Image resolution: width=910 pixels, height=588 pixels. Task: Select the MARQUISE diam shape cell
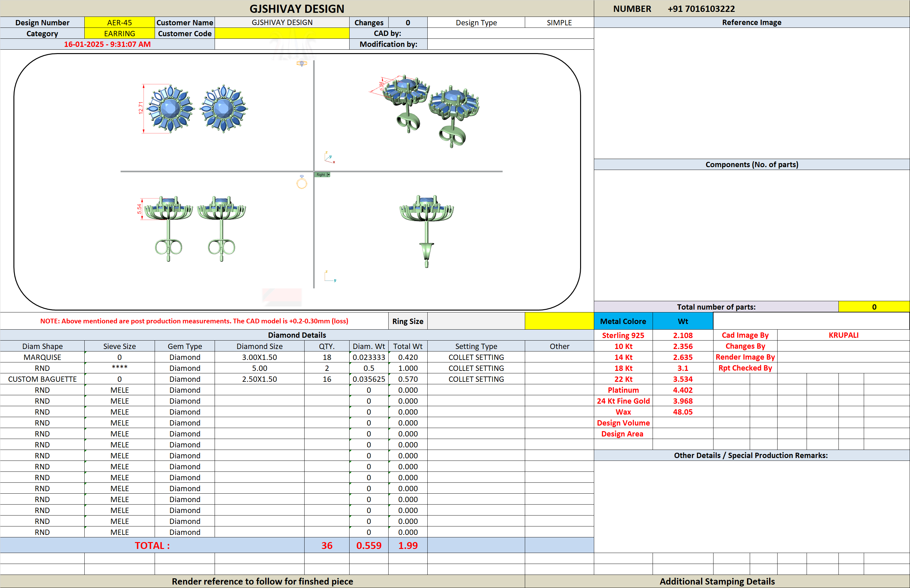click(x=42, y=357)
